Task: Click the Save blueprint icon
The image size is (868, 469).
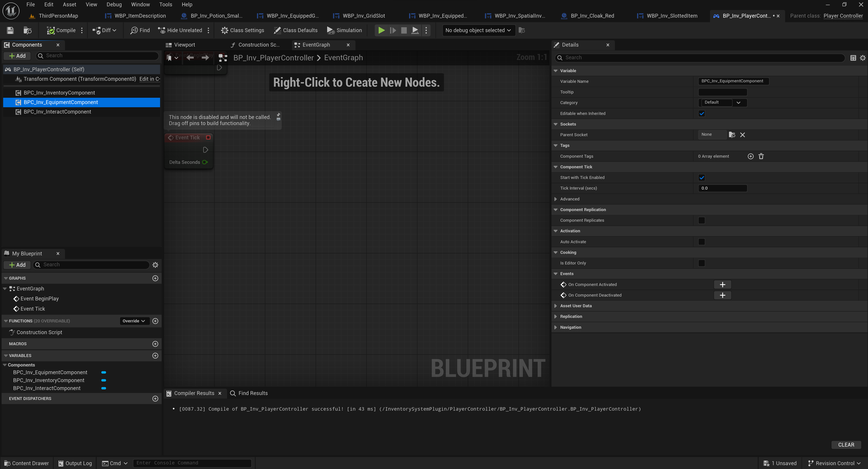Action: click(10, 30)
